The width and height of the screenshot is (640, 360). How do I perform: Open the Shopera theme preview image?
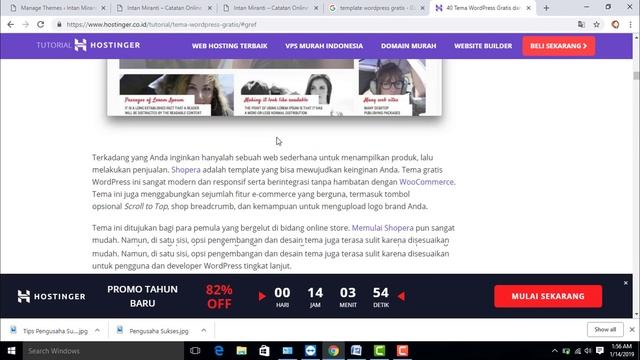point(274,87)
